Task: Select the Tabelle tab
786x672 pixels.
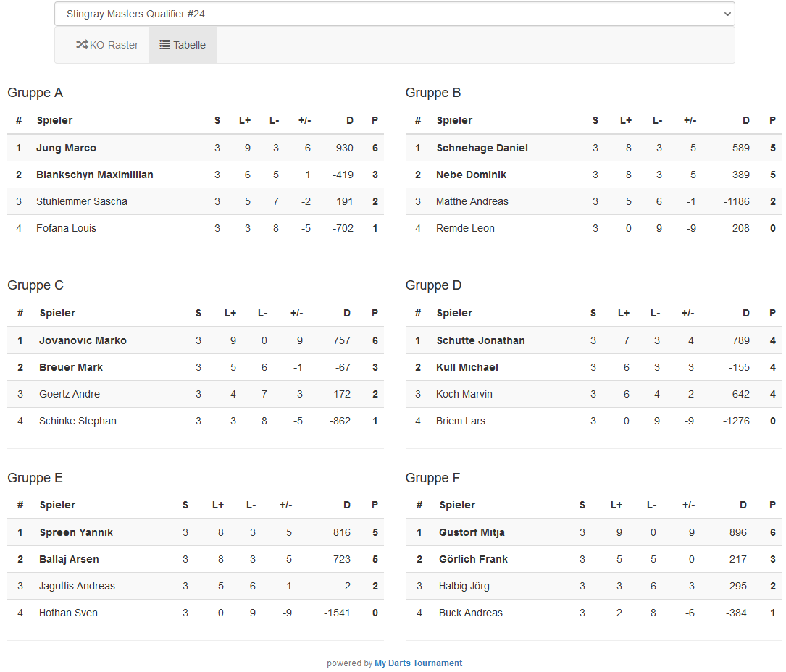Action: point(183,45)
